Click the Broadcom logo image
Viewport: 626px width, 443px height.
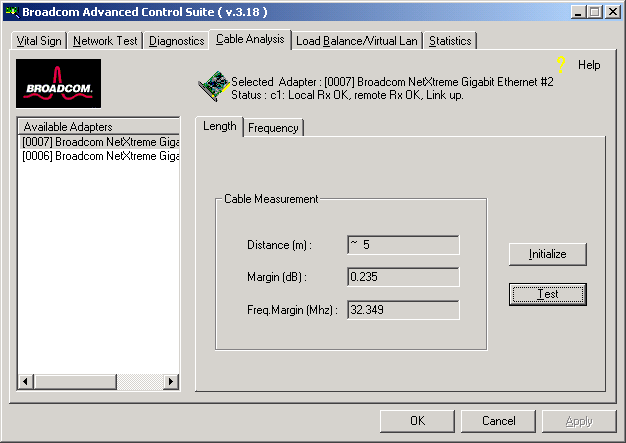tap(58, 84)
